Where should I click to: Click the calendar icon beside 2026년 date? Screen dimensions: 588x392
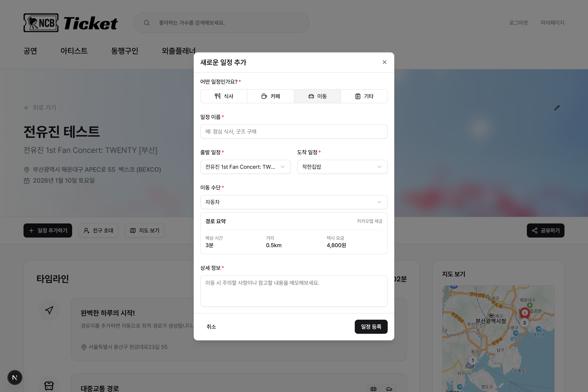point(26,181)
